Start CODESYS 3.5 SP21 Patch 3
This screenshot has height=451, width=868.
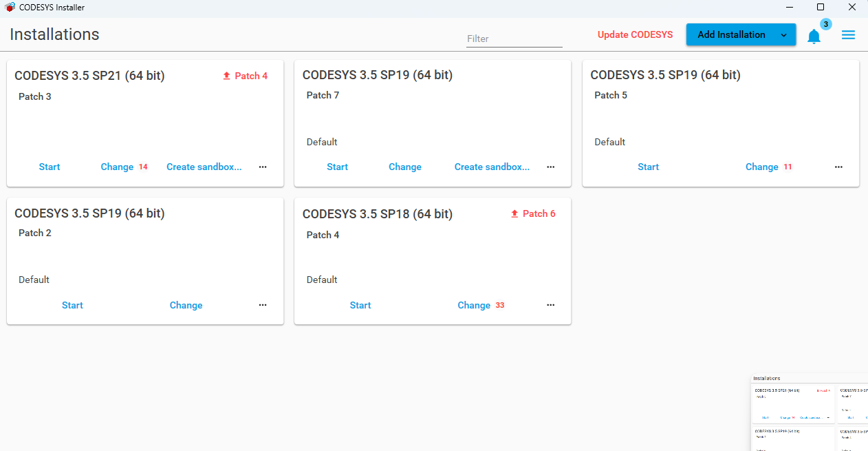point(50,167)
